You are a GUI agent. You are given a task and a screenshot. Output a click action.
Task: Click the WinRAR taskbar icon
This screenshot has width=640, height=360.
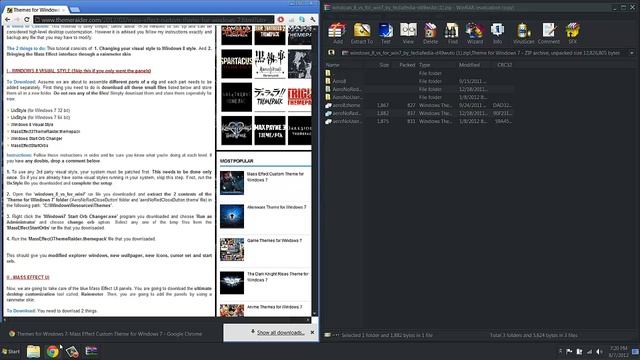point(91,351)
